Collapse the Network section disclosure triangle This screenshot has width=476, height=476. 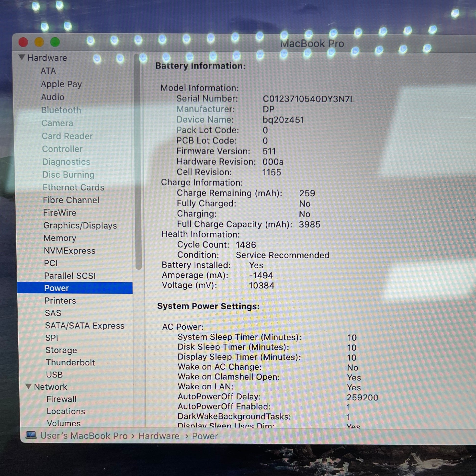(x=28, y=386)
